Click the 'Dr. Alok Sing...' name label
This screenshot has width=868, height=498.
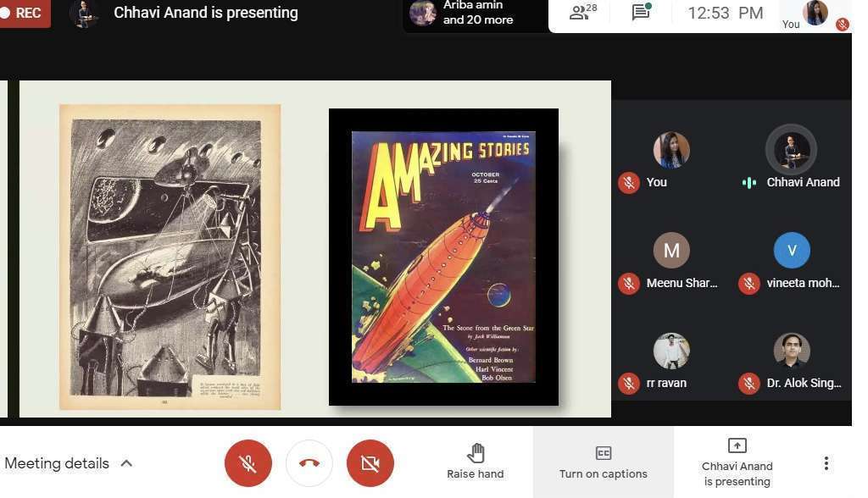click(804, 383)
